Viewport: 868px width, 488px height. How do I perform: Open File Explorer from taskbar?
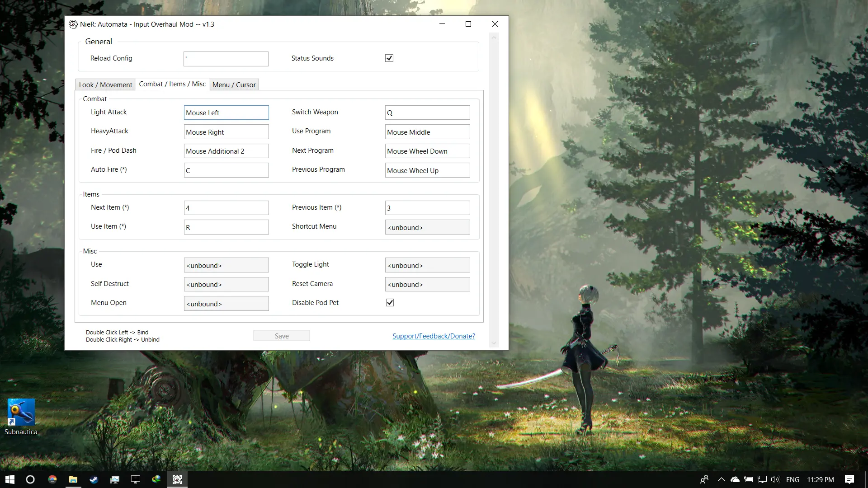tap(73, 479)
